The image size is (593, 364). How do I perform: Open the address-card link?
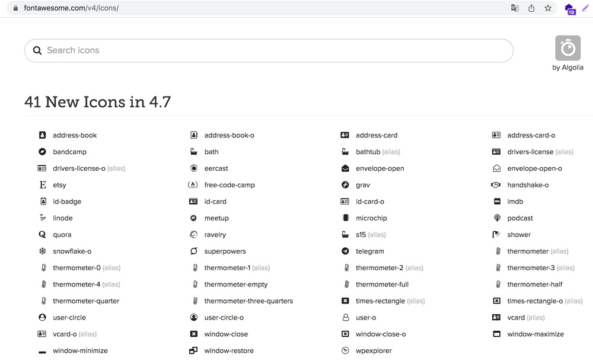click(x=377, y=135)
